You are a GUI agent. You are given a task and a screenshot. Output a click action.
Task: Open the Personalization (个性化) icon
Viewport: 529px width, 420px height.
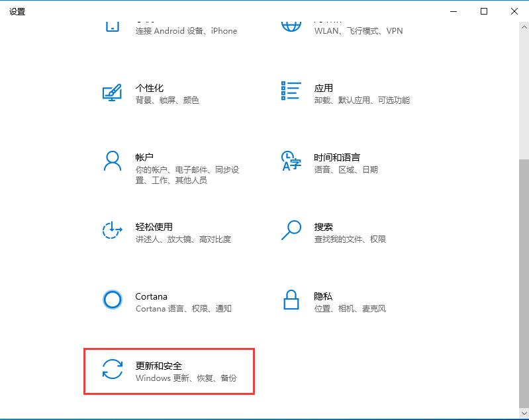[x=112, y=93]
